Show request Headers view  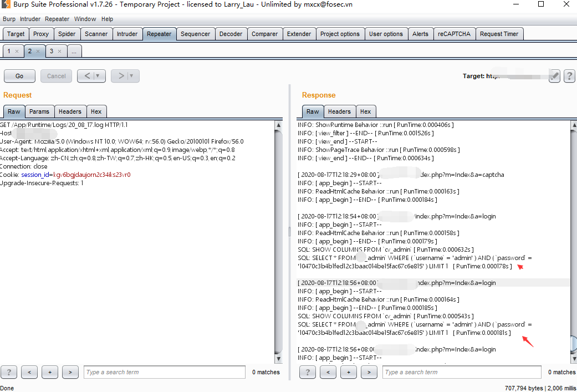click(x=70, y=111)
